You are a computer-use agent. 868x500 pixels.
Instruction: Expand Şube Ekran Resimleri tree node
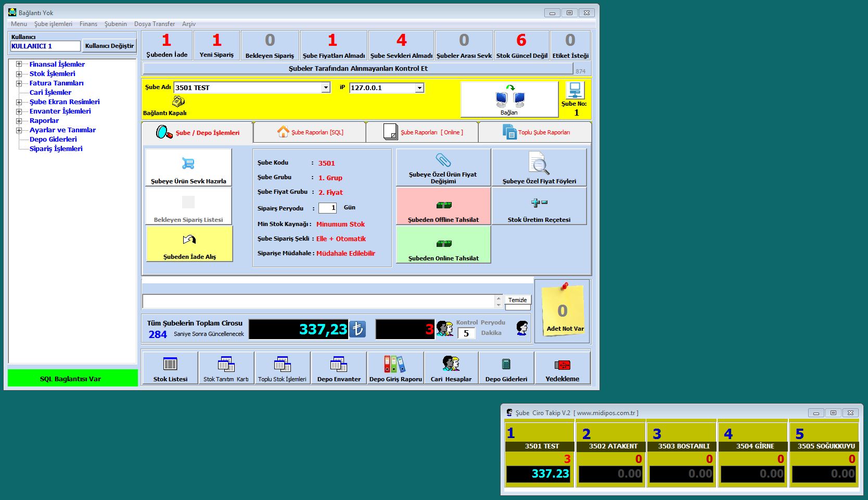[19, 102]
